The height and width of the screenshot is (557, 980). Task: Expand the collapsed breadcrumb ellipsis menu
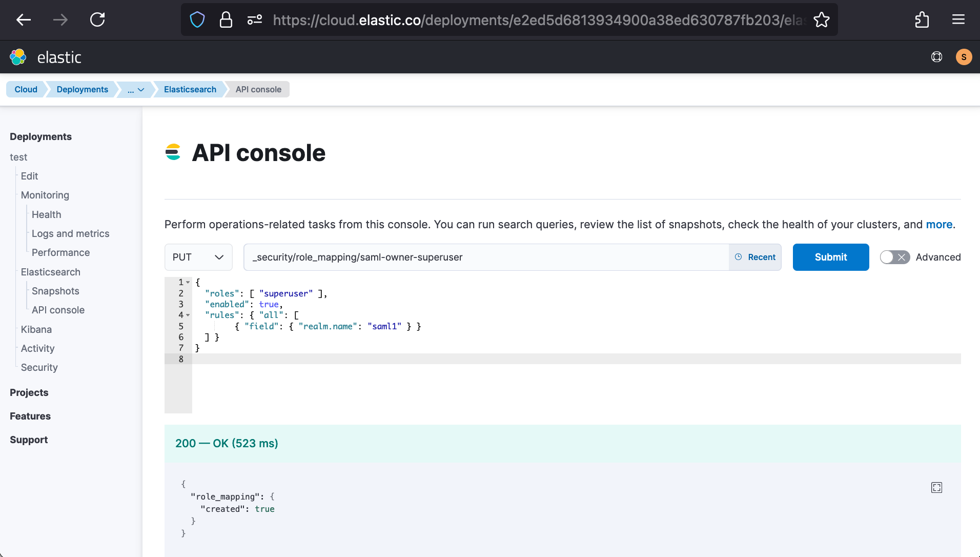(x=136, y=89)
